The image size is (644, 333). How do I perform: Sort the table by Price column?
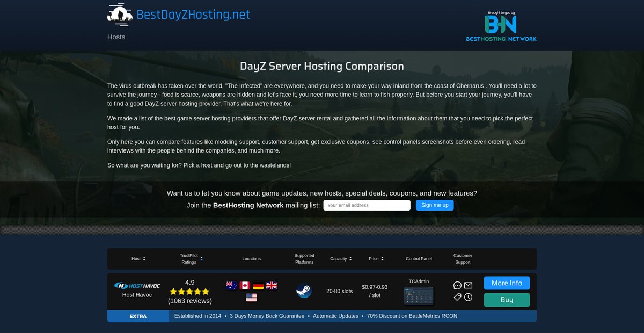[x=376, y=259]
